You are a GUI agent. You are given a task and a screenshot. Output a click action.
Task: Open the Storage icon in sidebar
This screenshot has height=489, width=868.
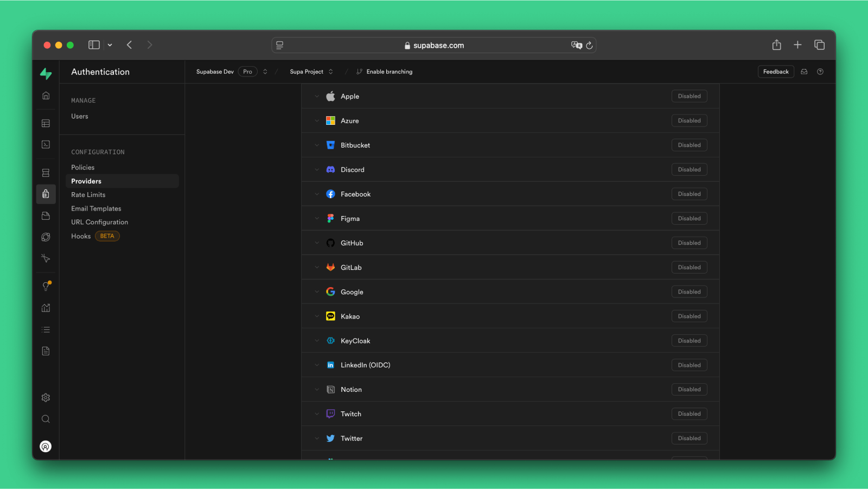[46, 216]
